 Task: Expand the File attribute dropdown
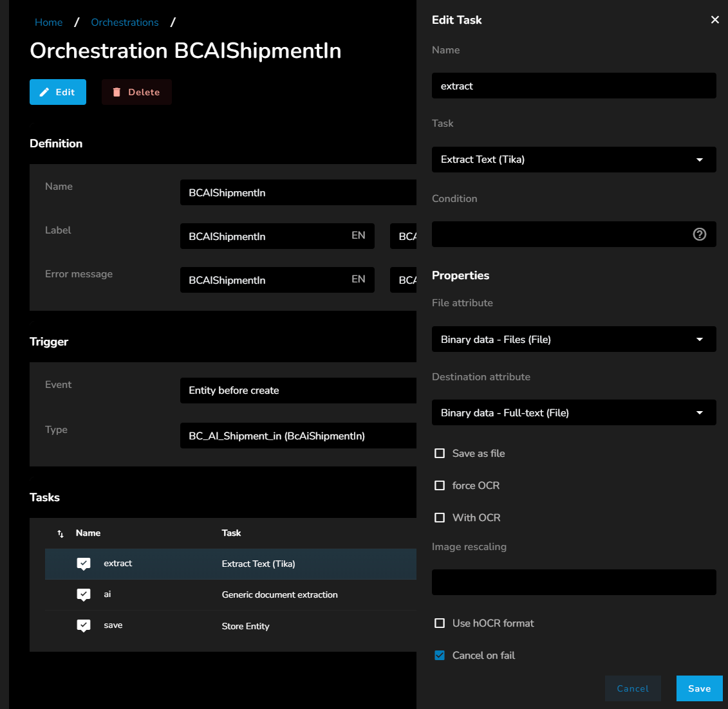tap(574, 339)
